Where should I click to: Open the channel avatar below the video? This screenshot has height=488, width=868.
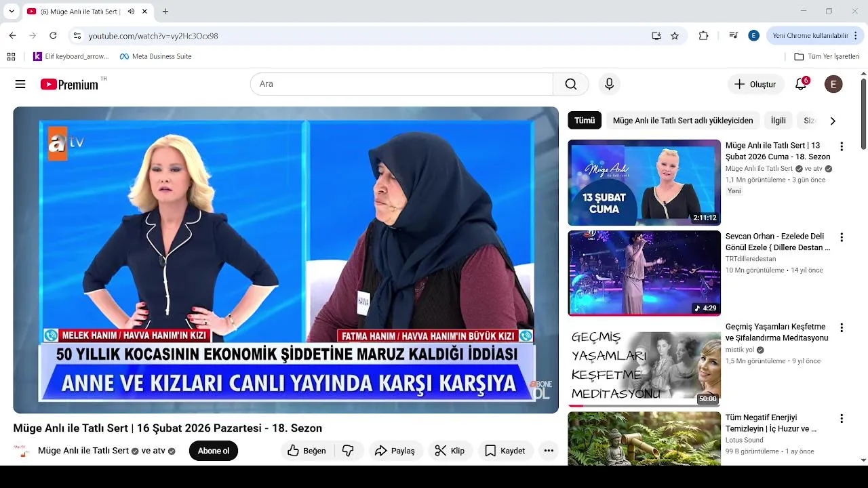(x=22, y=451)
